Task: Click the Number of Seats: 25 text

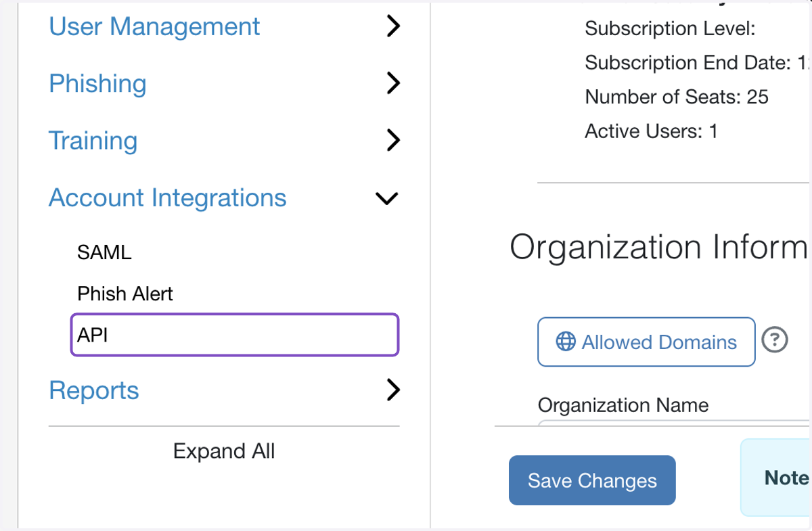Action: click(x=677, y=97)
